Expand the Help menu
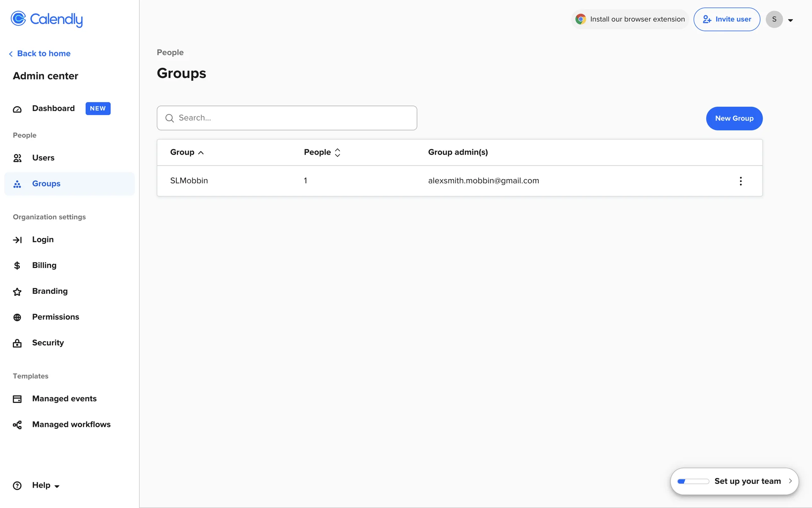The width and height of the screenshot is (812, 508). (x=46, y=486)
